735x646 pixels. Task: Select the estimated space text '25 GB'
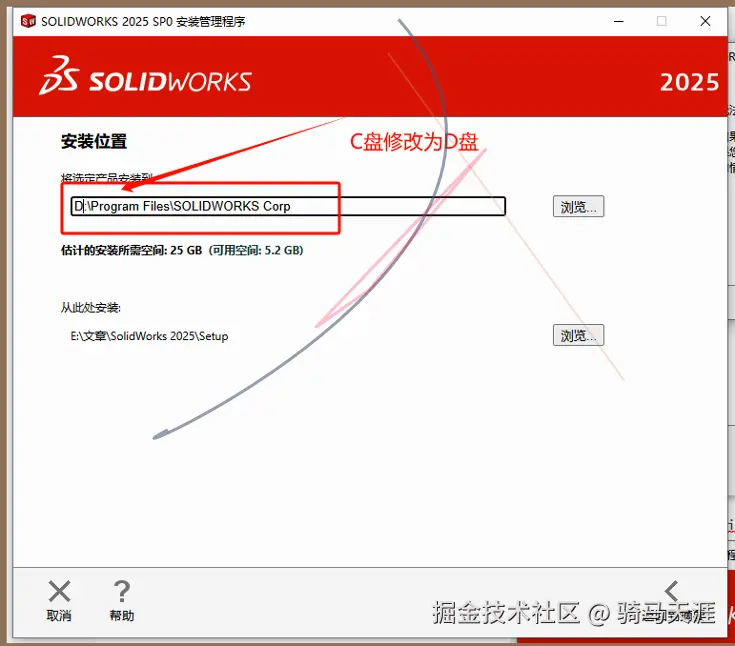pos(186,250)
